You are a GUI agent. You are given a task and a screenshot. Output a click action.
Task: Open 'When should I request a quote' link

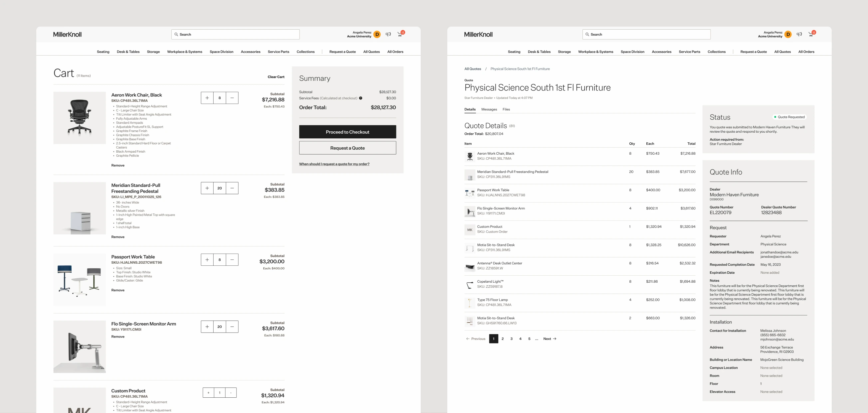334,164
